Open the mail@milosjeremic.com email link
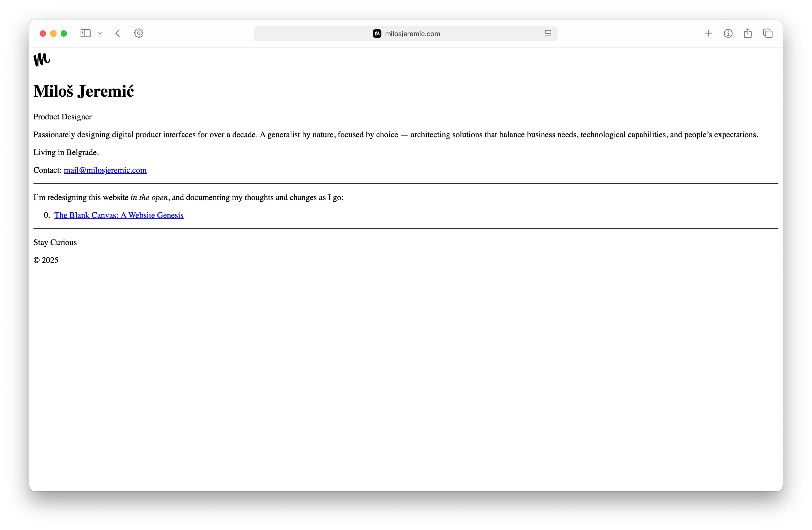Image resolution: width=812 pixels, height=530 pixels. tap(105, 170)
